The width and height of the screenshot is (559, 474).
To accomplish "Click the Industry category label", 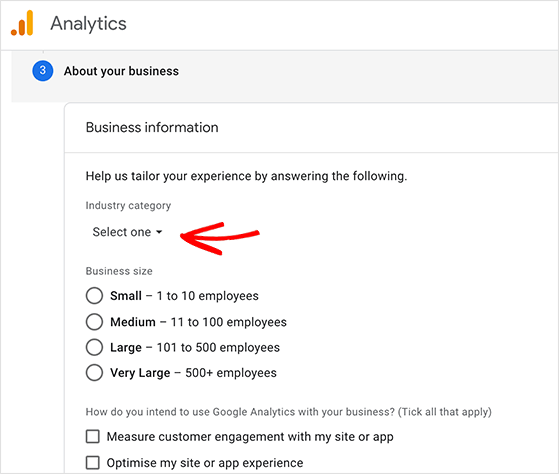I will [128, 205].
